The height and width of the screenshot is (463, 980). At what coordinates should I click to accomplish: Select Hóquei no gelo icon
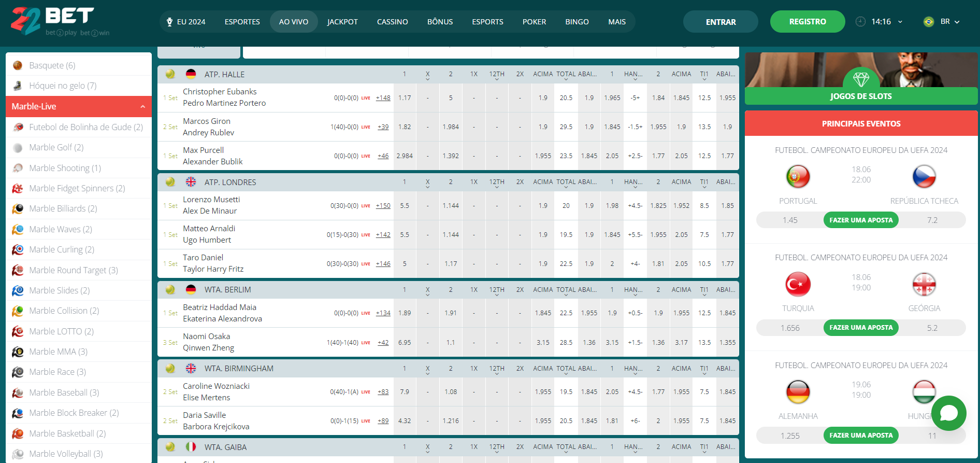pyautogui.click(x=18, y=86)
